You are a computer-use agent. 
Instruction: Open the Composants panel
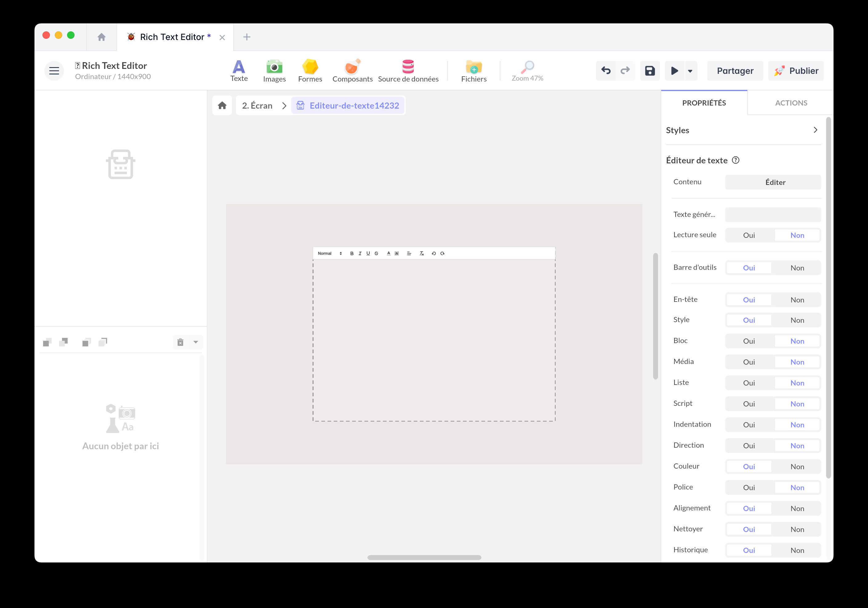coord(352,70)
